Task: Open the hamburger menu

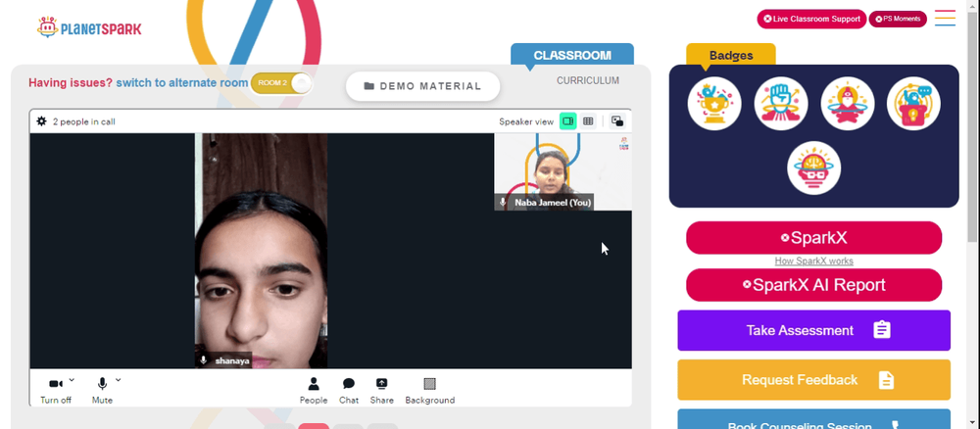Action: (x=945, y=18)
